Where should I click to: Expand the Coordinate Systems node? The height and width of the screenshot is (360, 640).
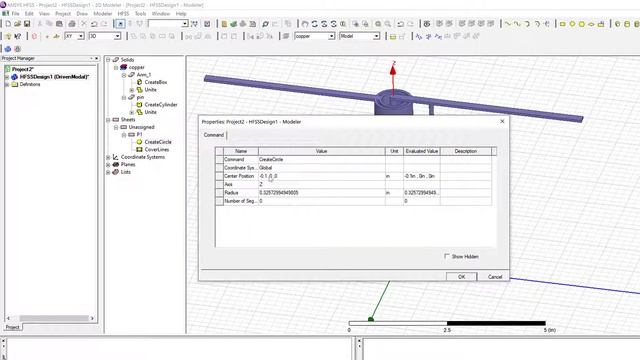pyautogui.click(x=109, y=157)
